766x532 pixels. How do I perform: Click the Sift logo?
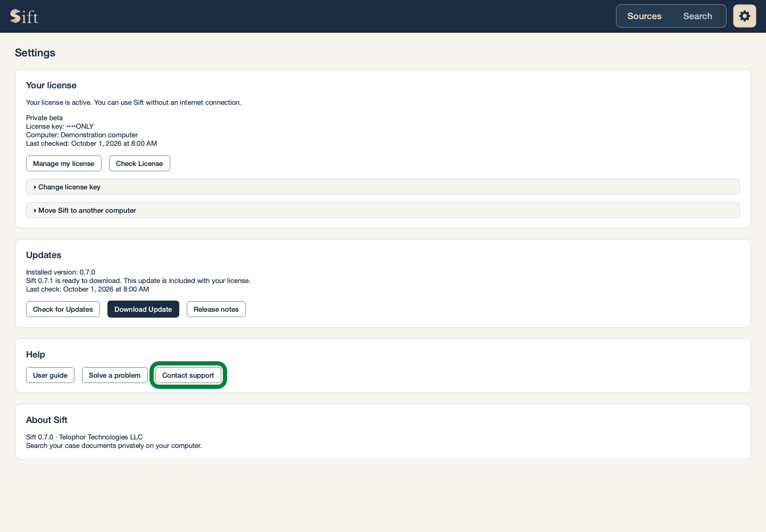pos(24,16)
